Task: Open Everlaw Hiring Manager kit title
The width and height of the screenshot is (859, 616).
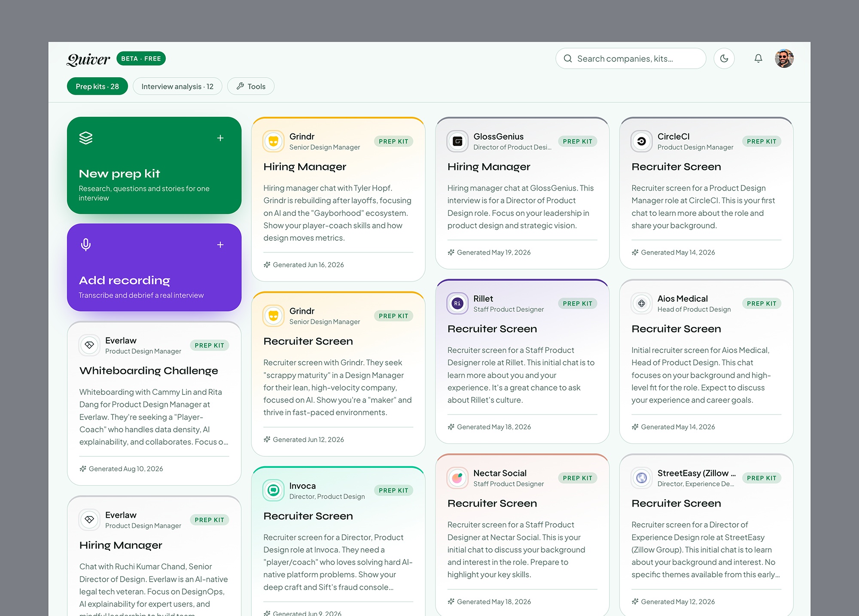Action: pos(121,545)
